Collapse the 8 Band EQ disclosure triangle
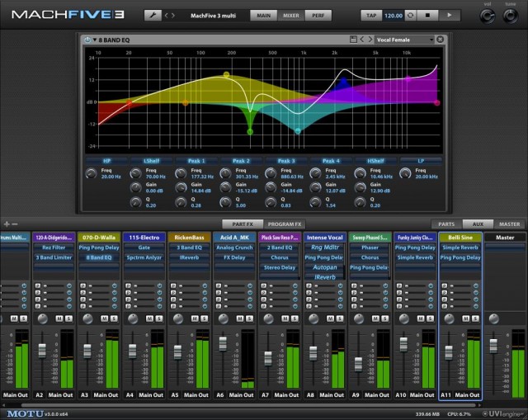The image size is (528, 420). click(x=96, y=39)
